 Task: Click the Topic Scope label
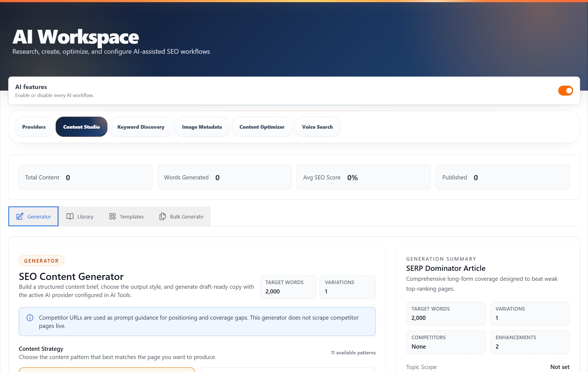(421, 367)
